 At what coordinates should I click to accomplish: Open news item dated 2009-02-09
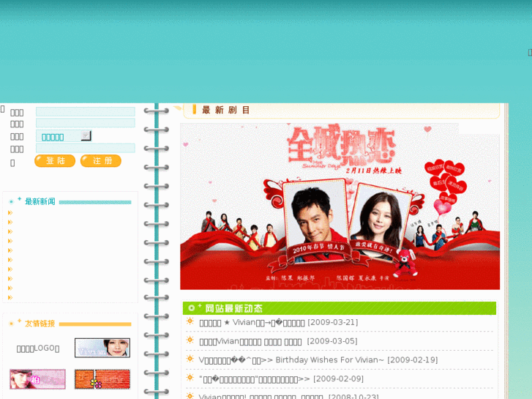click(x=281, y=379)
